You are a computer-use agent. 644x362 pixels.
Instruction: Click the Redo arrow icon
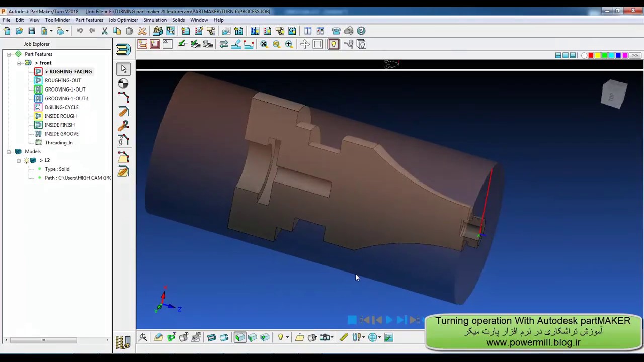[92, 31]
